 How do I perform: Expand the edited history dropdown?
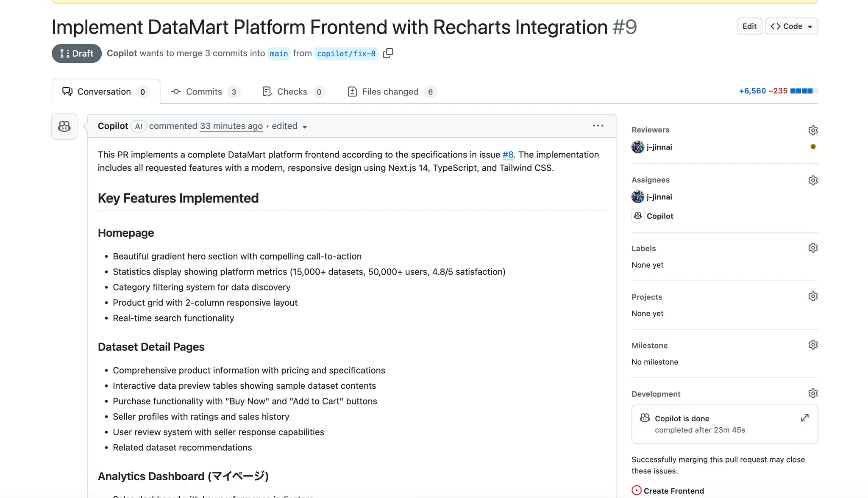[x=305, y=127]
